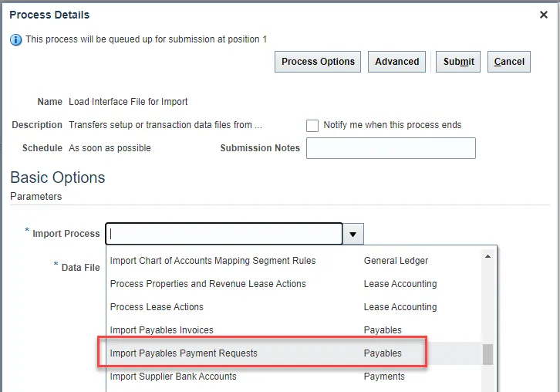The height and width of the screenshot is (392, 560).
Task: Click the Basic Options heading
Action: [x=58, y=177]
